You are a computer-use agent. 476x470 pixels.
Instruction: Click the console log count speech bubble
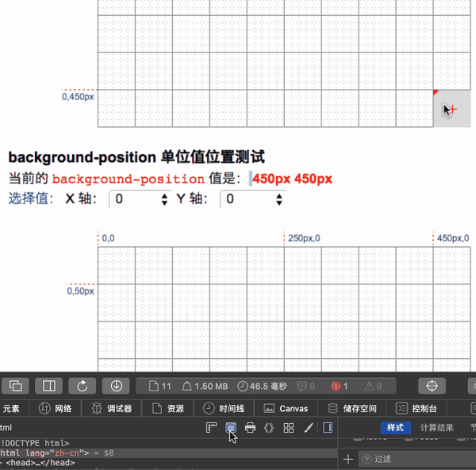coord(305,386)
